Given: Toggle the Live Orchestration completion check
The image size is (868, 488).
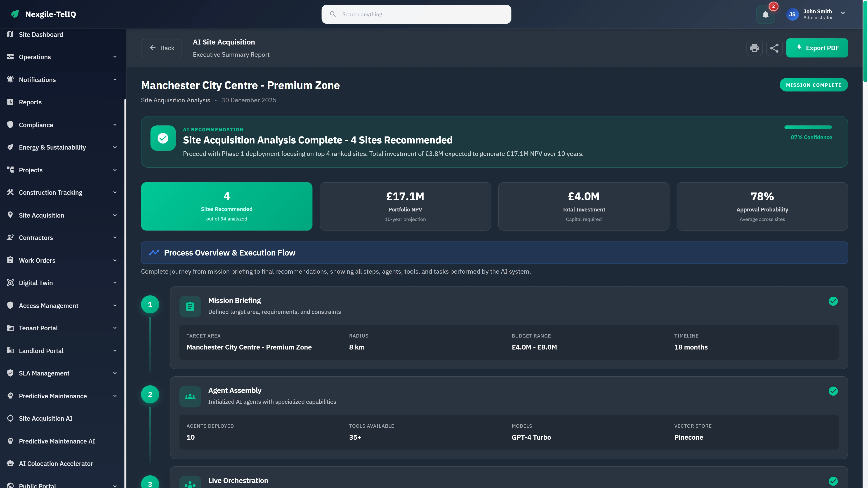Looking at the screenshot, I should point(834,481).
